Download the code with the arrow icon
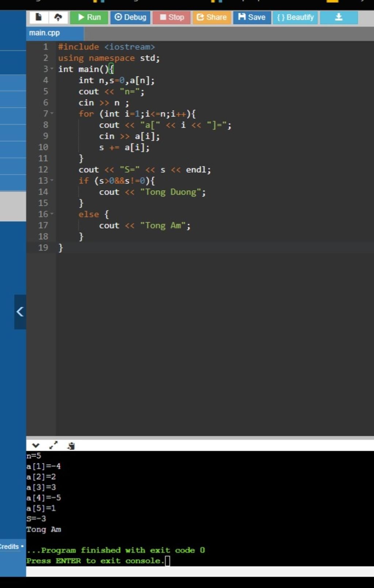This screenshot has width=374, height=588. click(339, 17)
